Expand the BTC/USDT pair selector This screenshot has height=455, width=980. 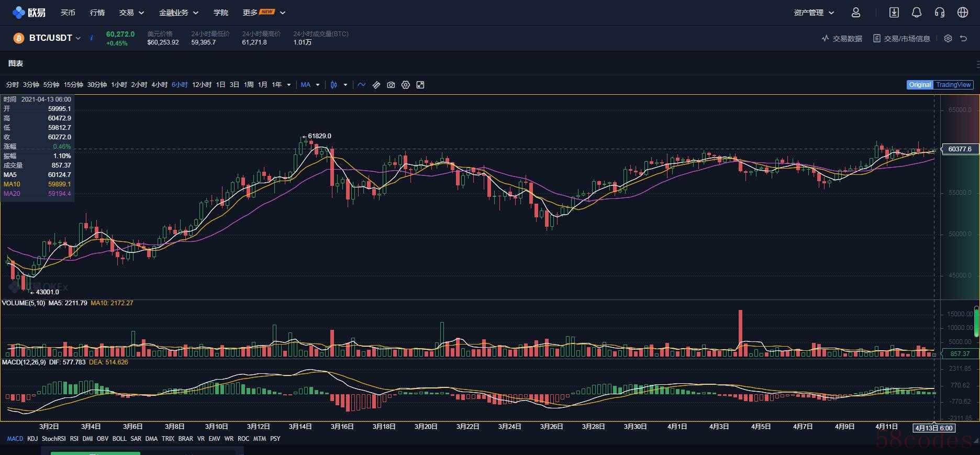click(x=54, y=38)
